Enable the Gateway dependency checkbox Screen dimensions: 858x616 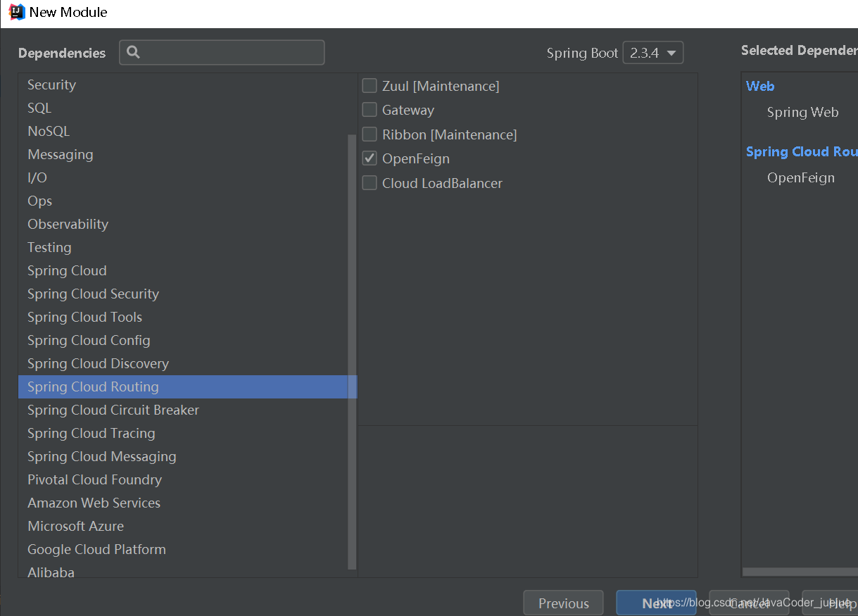tap(370, 110)
